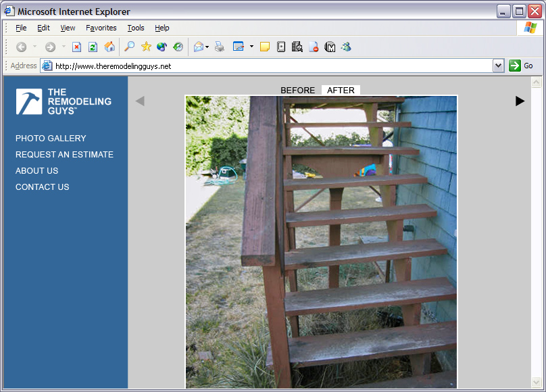This screenshot has height=392, width=546.
Task: Click the Mail envelope icon
Action: tap(198, 47)
